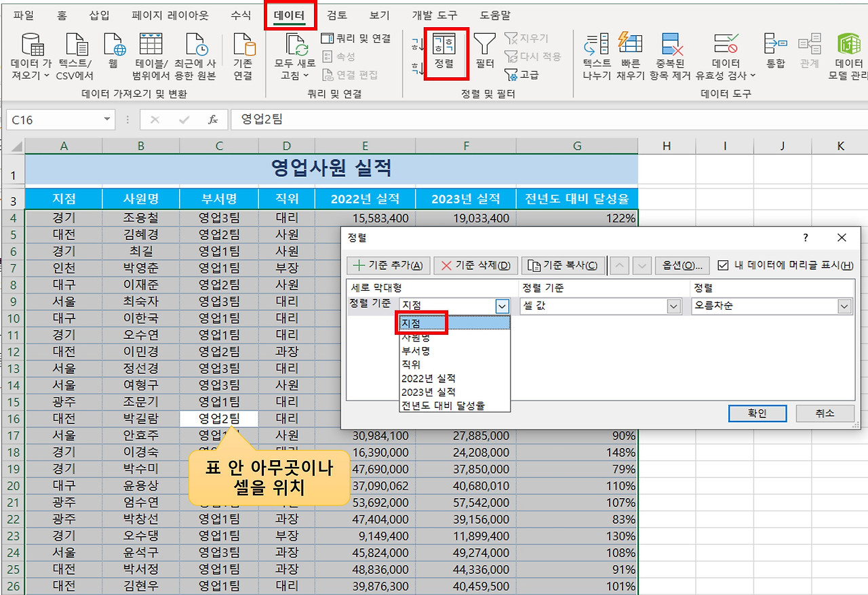Open 데이터 유효성 검사 tool
Image resolution: width=868 pixels, height=595 pixels.
724,53
